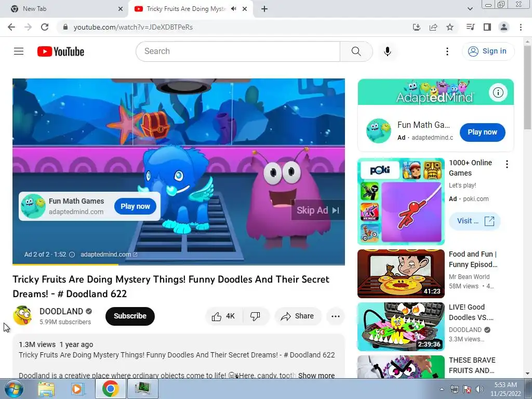Share the video
This screenshot has width=532, height=399.
pyautogui.click(x=298, y=316)
